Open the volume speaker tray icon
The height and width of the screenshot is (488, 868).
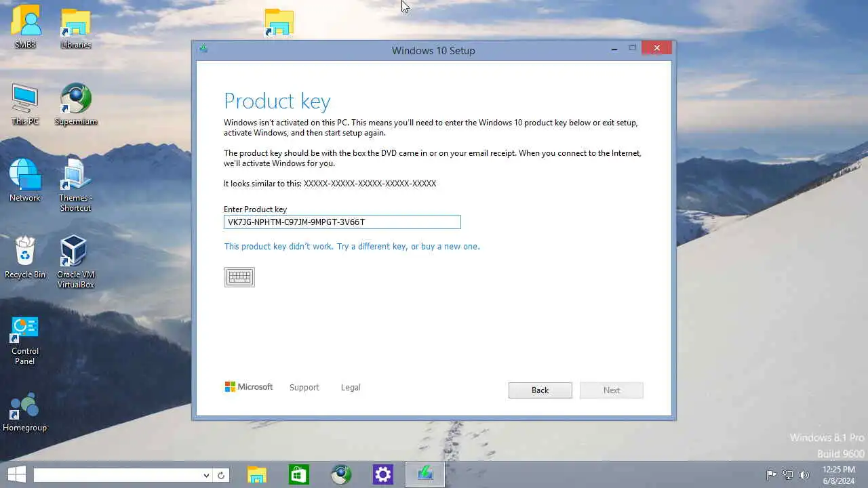(804, 475)
